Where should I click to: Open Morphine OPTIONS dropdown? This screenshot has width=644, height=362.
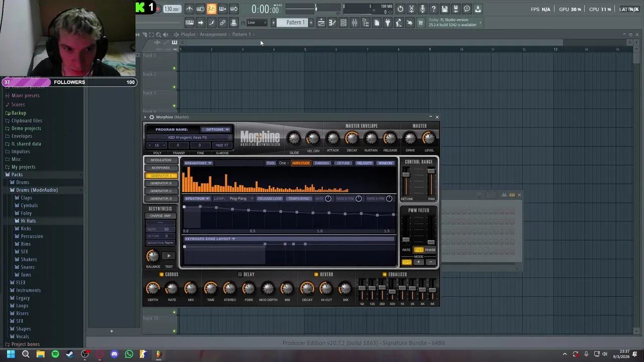217,129
